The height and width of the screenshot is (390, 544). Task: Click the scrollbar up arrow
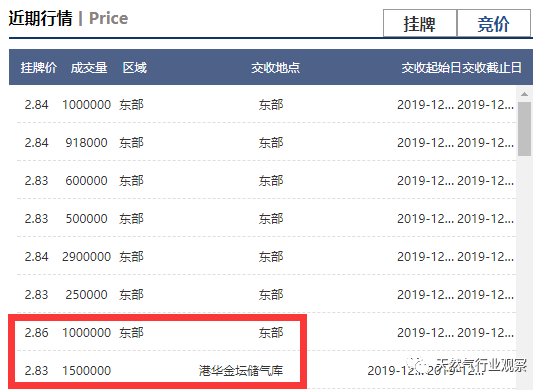point(524,94)
